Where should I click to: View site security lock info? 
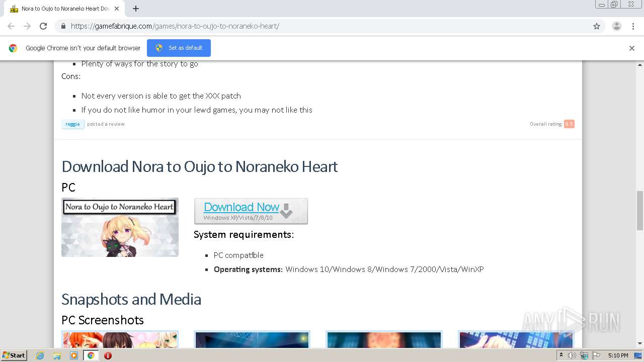click(63, 26)
